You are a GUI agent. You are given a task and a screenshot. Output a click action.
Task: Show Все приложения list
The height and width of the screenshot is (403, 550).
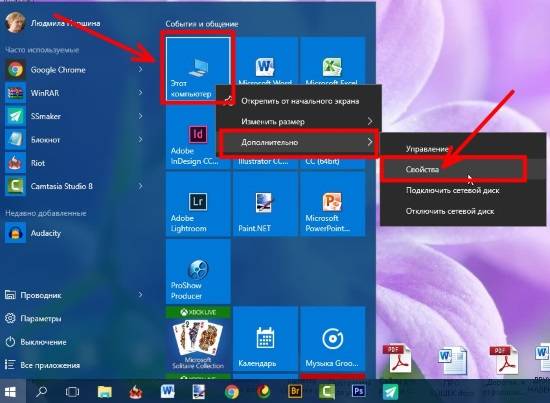point(50,365)
